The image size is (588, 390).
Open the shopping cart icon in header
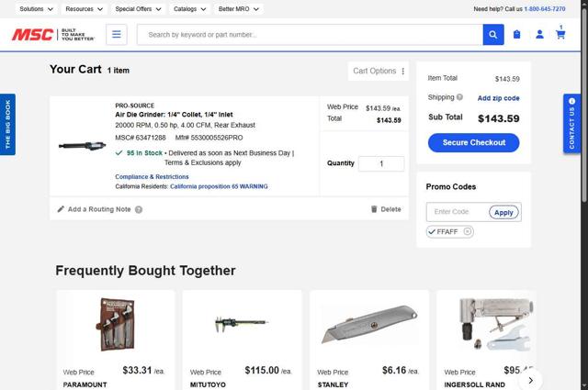point(560,35)
